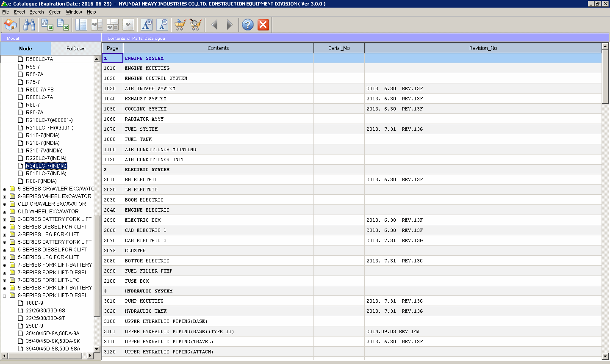Go back with the left arrow icon
The height and width of the screenshot is (364, 610).
pos(214,25)
